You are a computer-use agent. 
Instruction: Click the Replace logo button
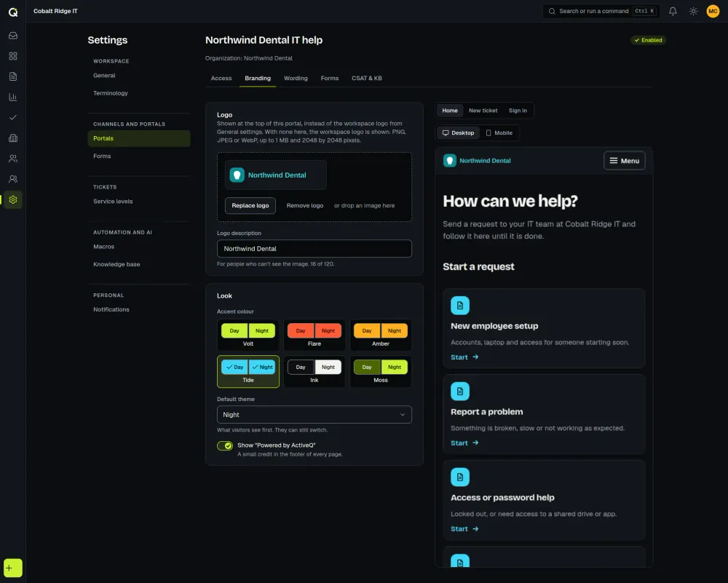click(250, 206)
